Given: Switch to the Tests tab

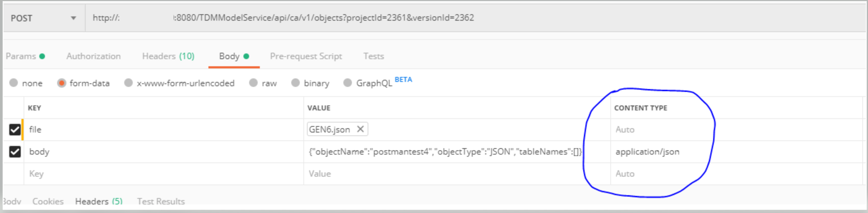Looking at the screenshot, I should click(x=373, y=56).
